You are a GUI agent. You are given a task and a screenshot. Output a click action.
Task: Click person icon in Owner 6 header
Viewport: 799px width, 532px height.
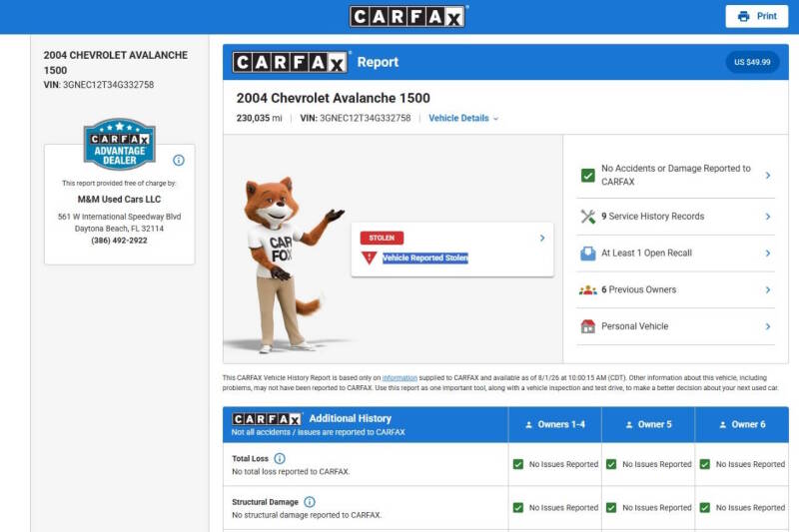click(x=722, y=424)
